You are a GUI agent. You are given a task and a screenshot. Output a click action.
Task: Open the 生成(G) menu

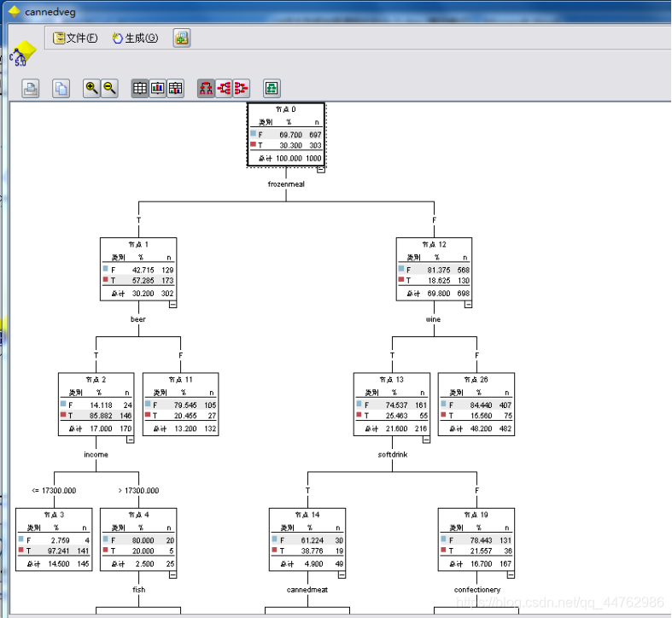pos(135,38)
